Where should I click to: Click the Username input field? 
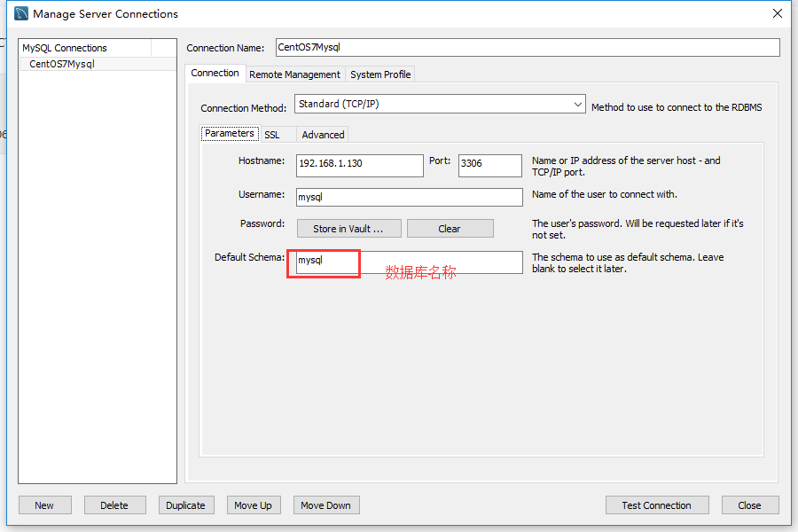409,197
